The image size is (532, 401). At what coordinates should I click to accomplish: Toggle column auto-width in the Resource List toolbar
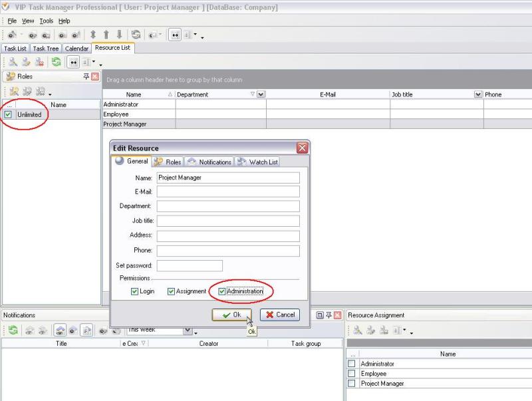coord(73,63)
